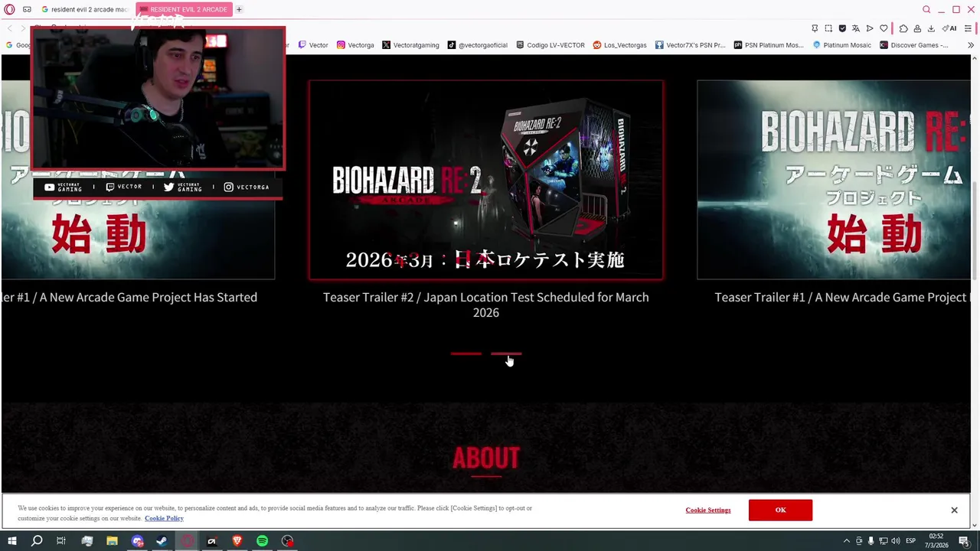The image size is (980, 551).
Task: Open the Cookie Policy link
Action: (164, 518)
